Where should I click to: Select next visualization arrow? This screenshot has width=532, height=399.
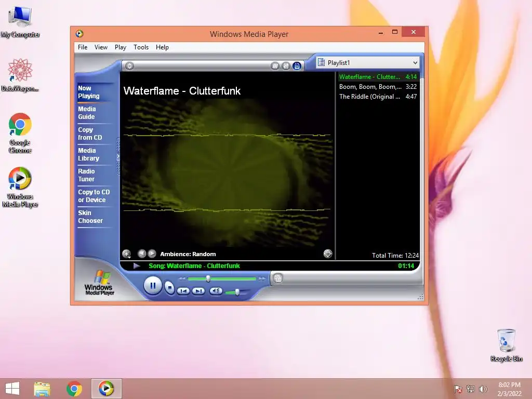coord(152,254)
